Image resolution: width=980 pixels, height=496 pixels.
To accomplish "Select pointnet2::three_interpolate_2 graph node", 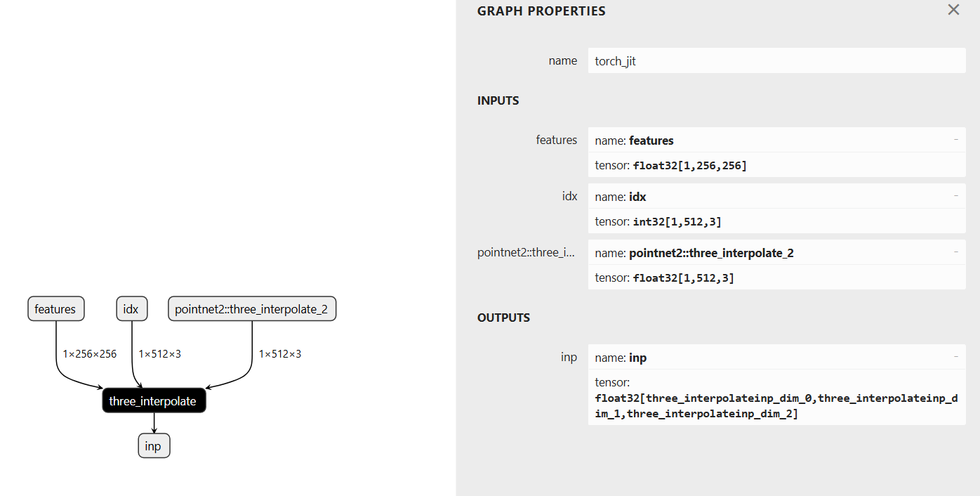I will pos(252,309).
